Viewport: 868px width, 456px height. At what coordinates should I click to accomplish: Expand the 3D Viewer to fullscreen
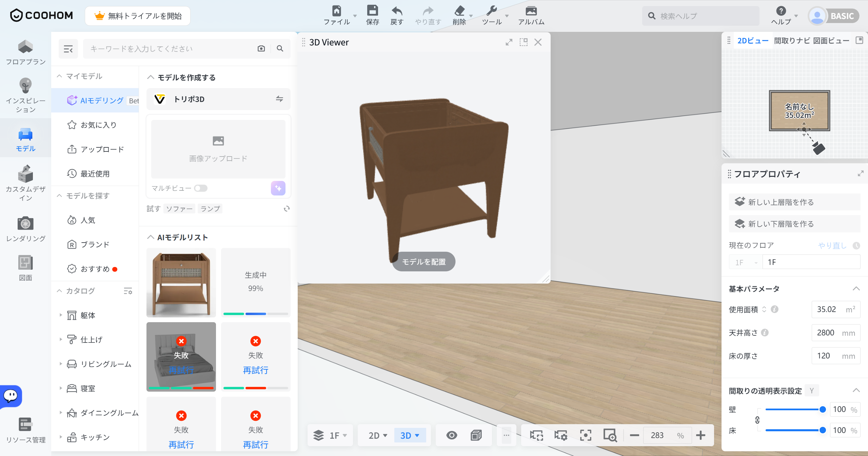coord(509,42)
